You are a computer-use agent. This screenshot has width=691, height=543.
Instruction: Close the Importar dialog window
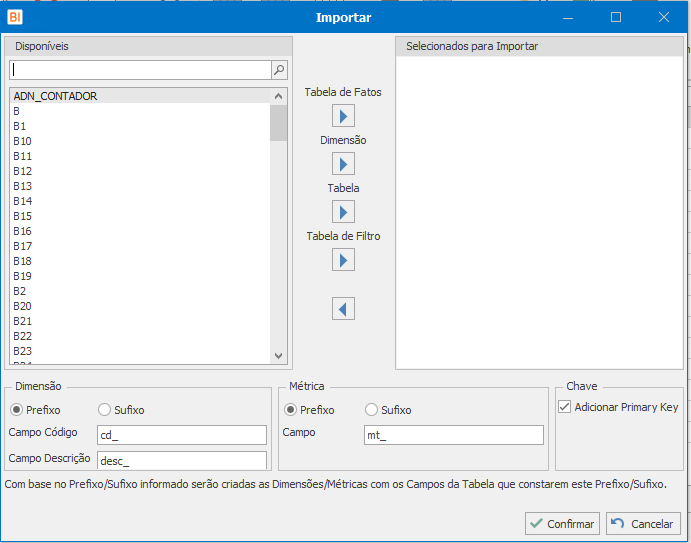point(664,18)
